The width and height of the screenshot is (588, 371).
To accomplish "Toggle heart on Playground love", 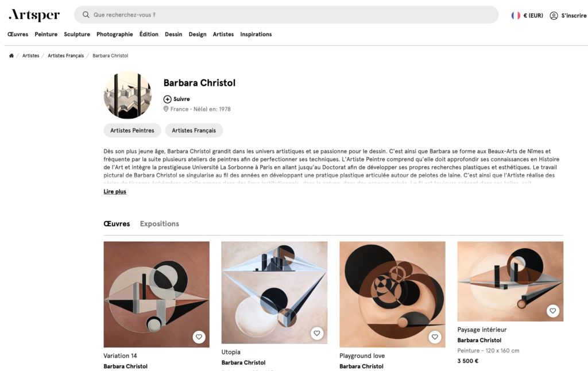I will [435, 337].
